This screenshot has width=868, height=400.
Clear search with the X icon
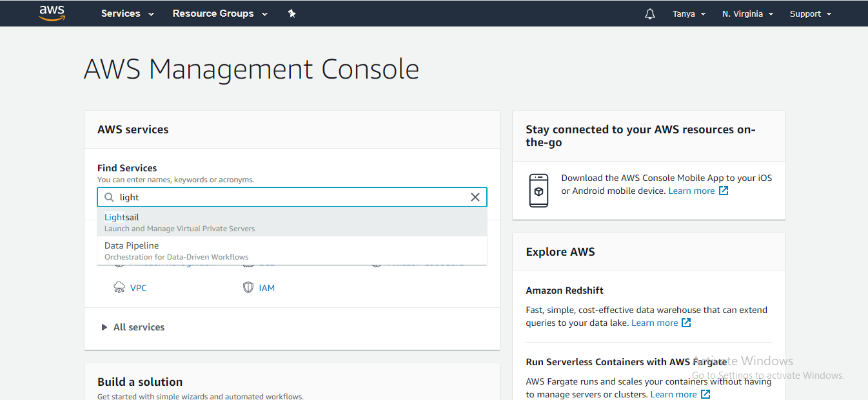point(475,197)
